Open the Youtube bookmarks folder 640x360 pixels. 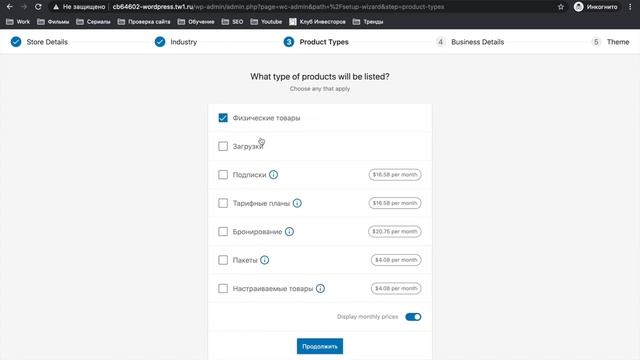tap(266, 22)
